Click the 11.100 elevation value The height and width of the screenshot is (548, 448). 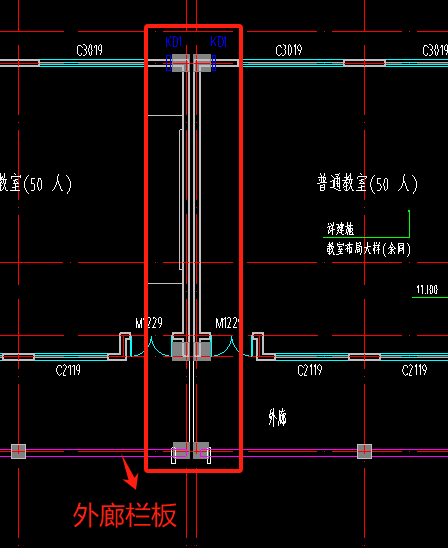click(427, 290)
